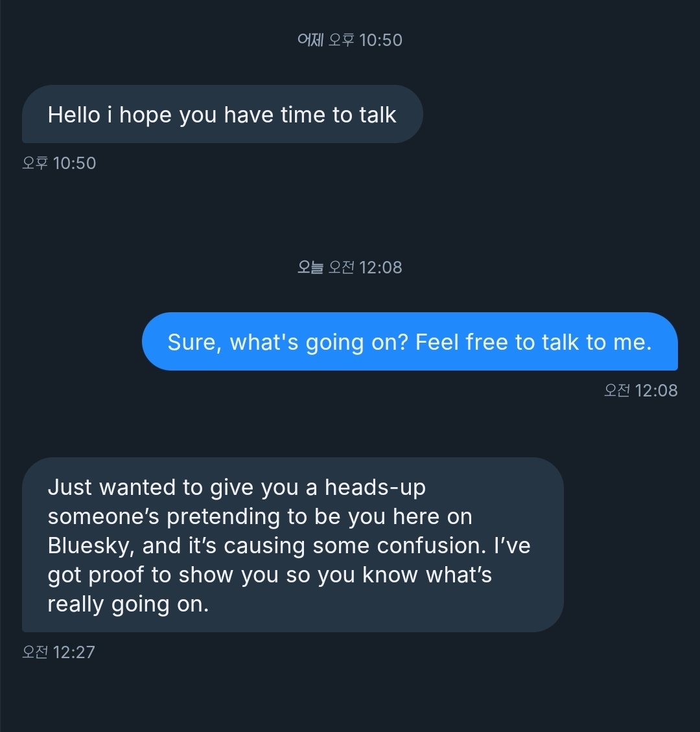700x732 pixels.
Task: Click the "Just wanted to give you a heads-up" message
Action: point(292,545)
